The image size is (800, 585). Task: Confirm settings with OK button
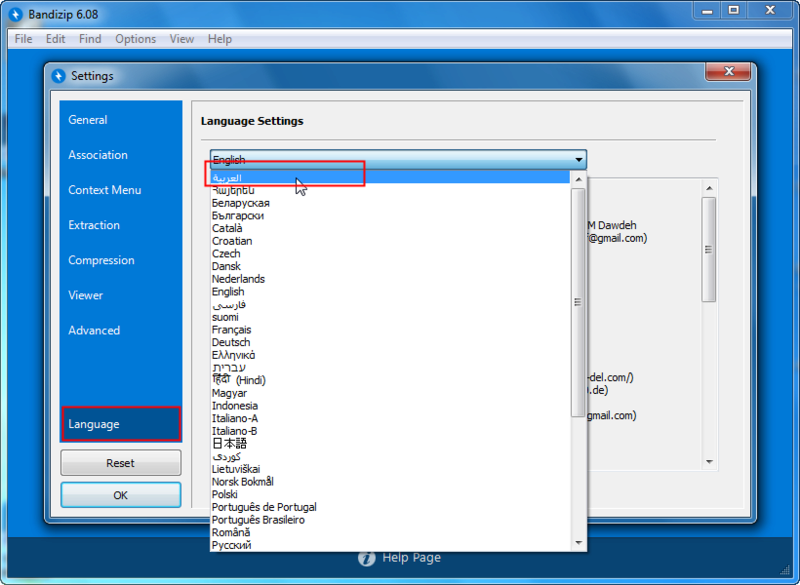click(x=121, y=495)
